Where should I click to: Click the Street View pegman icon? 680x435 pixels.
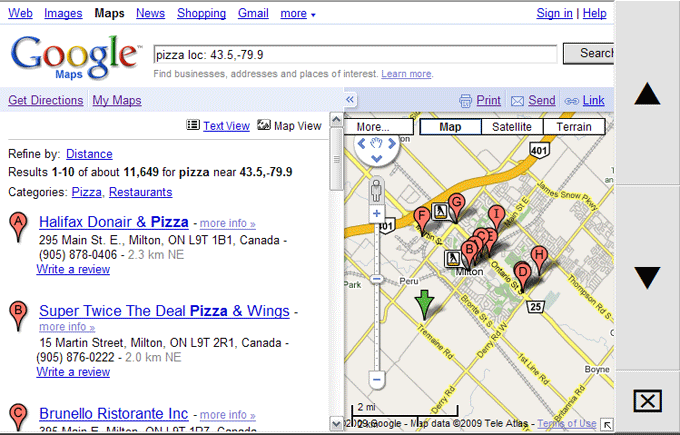tap(376, 190)
